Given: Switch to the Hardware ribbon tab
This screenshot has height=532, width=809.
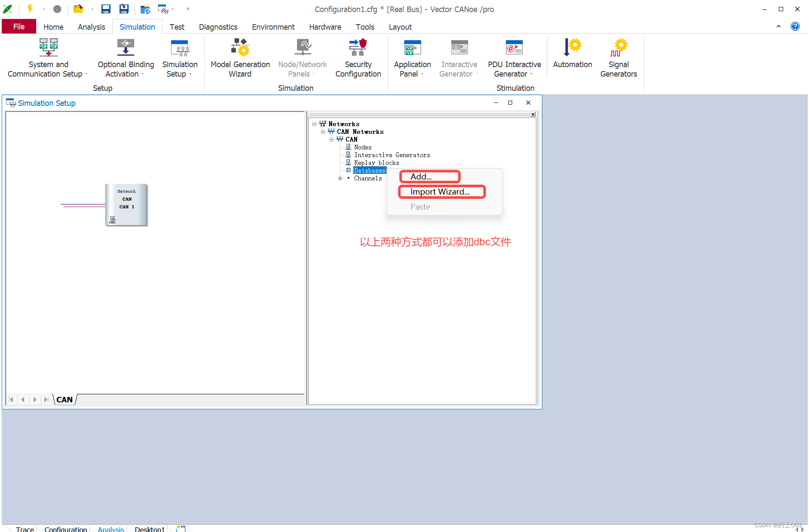Looking at the screenshot, I should 325,27.
